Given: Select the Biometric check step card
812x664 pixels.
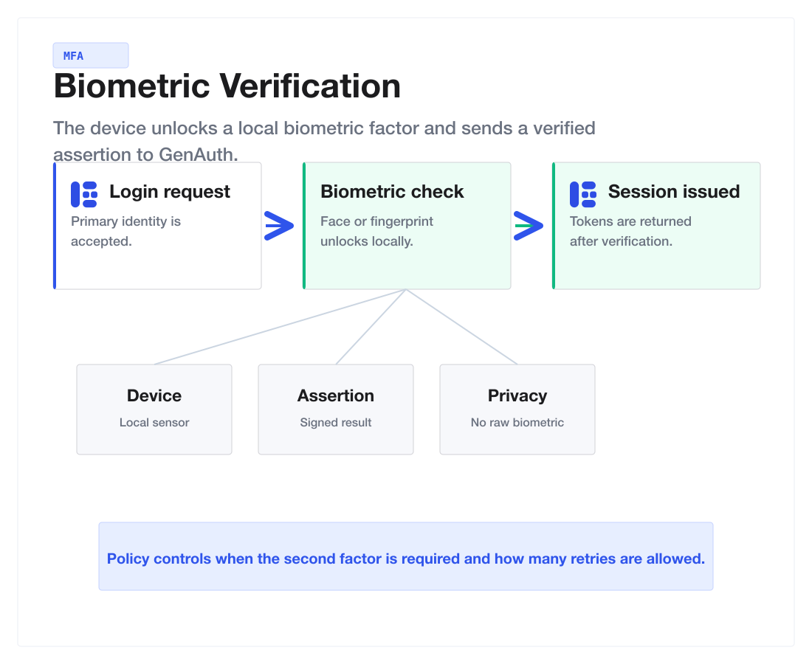Looking at the screenshot, I should pos(407,226).
